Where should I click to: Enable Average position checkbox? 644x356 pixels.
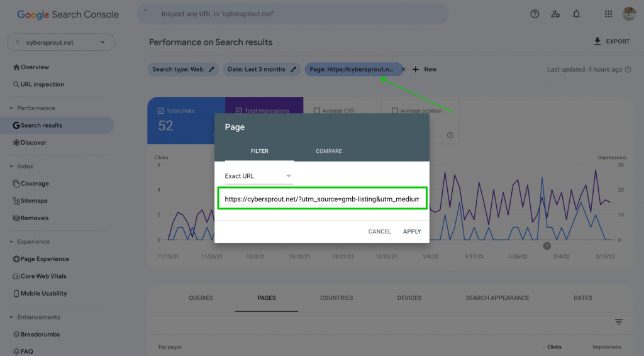395,111
